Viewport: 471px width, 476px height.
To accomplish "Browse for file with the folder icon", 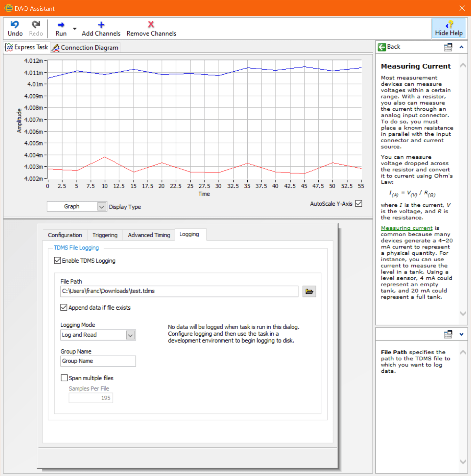I will tap(309, 291).
